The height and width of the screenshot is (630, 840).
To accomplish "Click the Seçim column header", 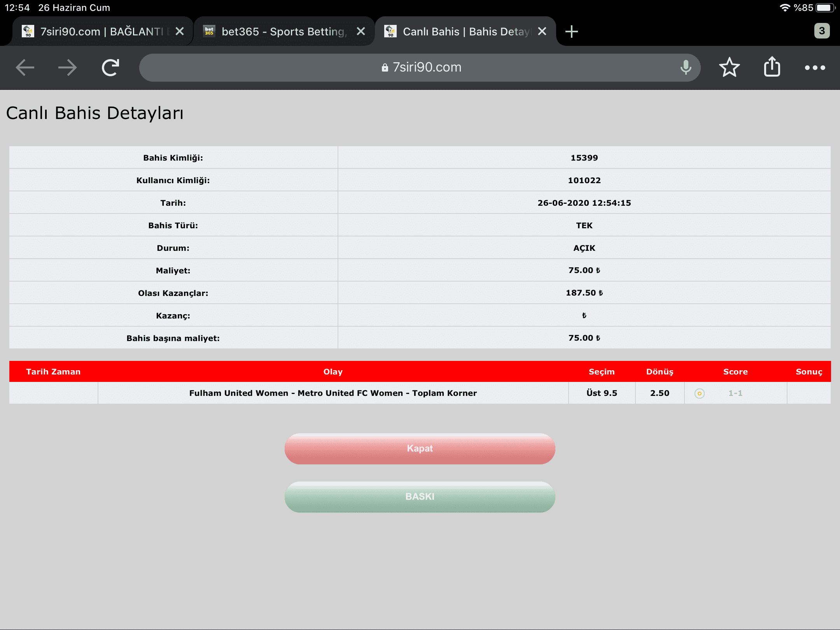I will [602, 372].
